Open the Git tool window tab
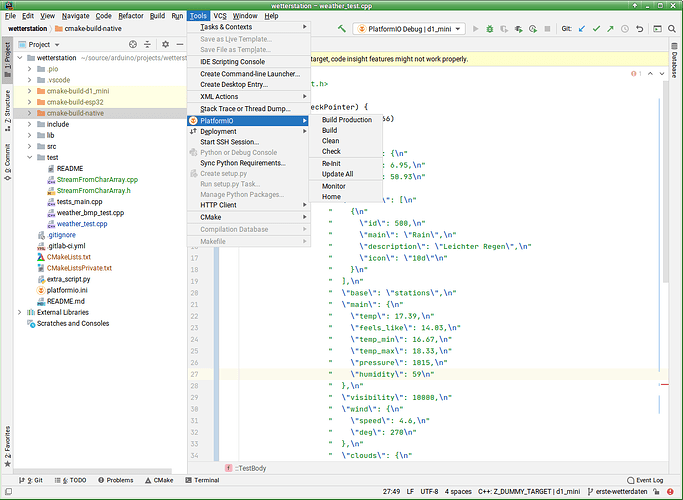Viewport: 683px width, 500px height. (31, 480)
